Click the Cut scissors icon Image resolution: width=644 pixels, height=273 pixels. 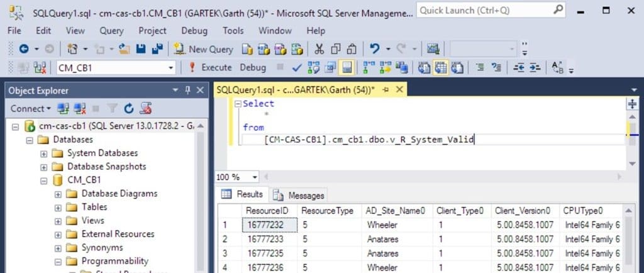(x=319, y=49)
